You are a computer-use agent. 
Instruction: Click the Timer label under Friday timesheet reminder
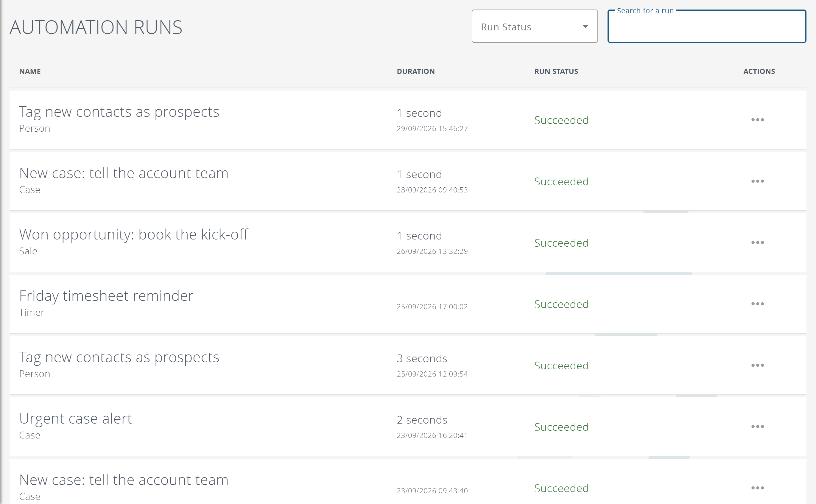[32, 312]
